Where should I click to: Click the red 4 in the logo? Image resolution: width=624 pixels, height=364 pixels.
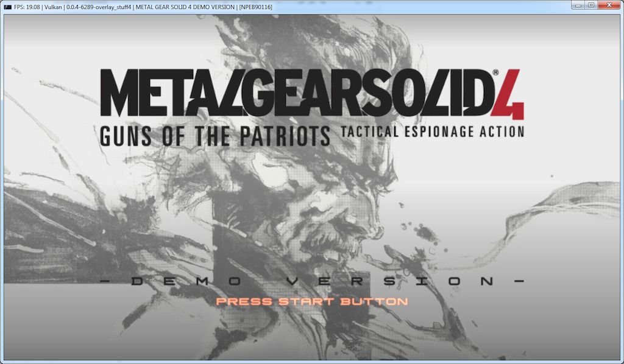point(508,94)
